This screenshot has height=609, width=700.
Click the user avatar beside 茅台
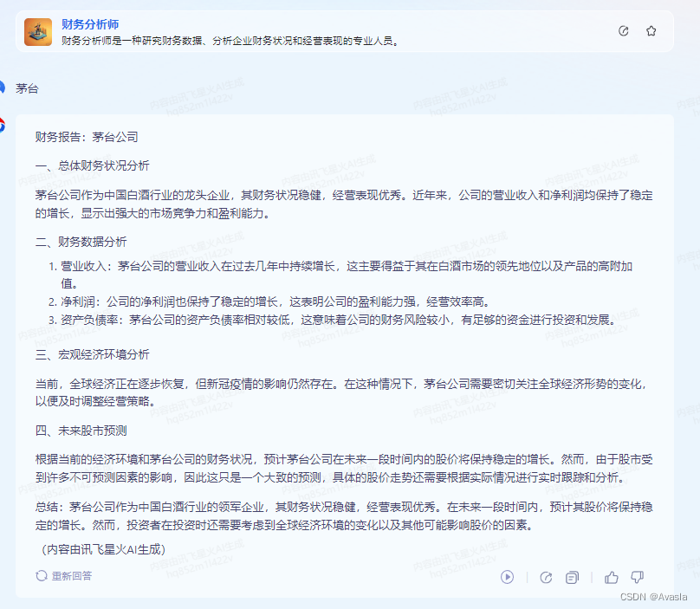[2, 87]
